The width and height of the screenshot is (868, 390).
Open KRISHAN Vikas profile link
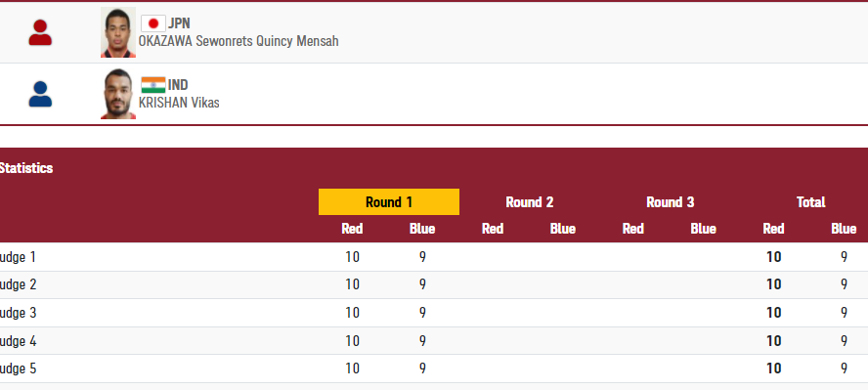179,103
